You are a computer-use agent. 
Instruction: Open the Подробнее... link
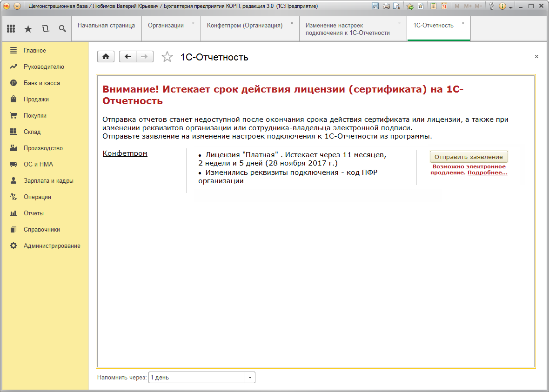point(488,173)
